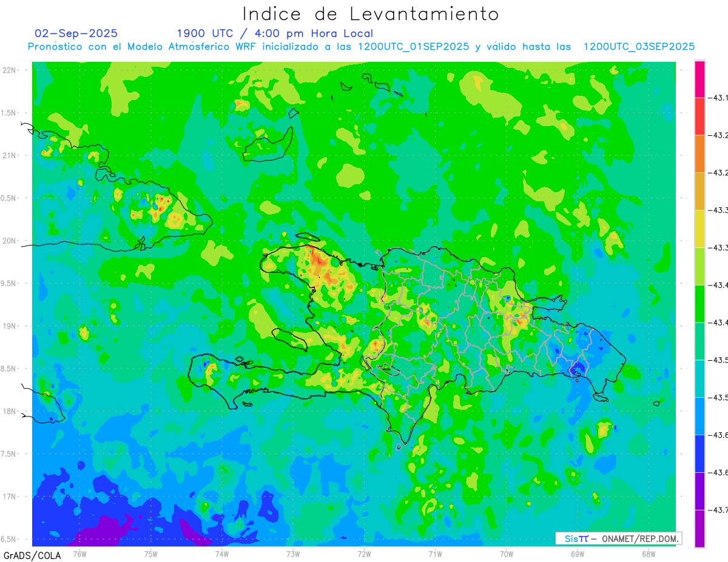Select the amber-gold swatch in the legend
The image size is (728, 562).
click(699, 192)
